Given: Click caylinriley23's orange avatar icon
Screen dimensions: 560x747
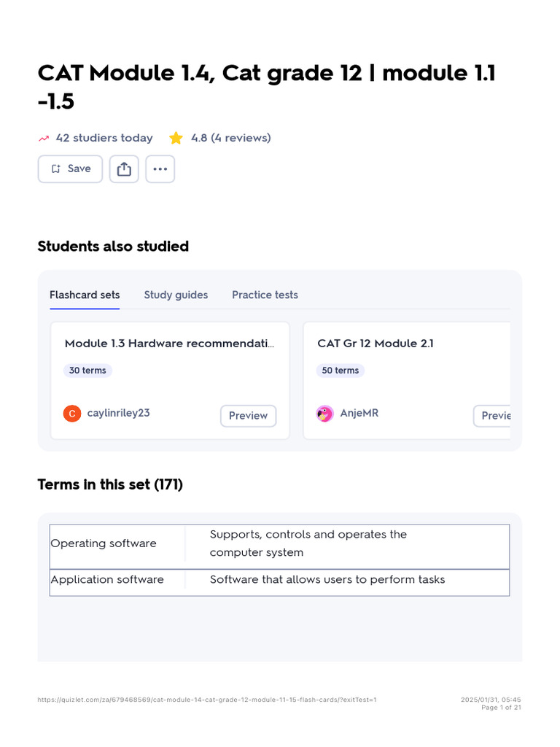Looking at the screenshot, I should [x=71, y=414].
